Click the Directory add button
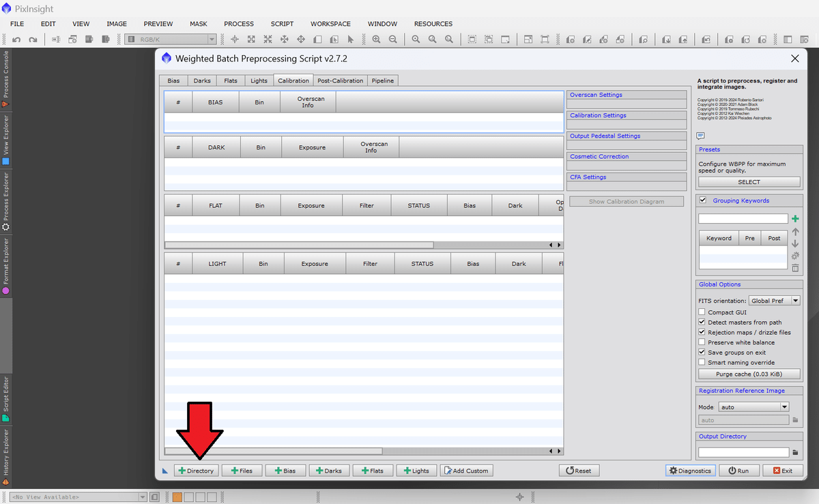The image size is (819, 504). pyautogui.click(x=196, y=471)
